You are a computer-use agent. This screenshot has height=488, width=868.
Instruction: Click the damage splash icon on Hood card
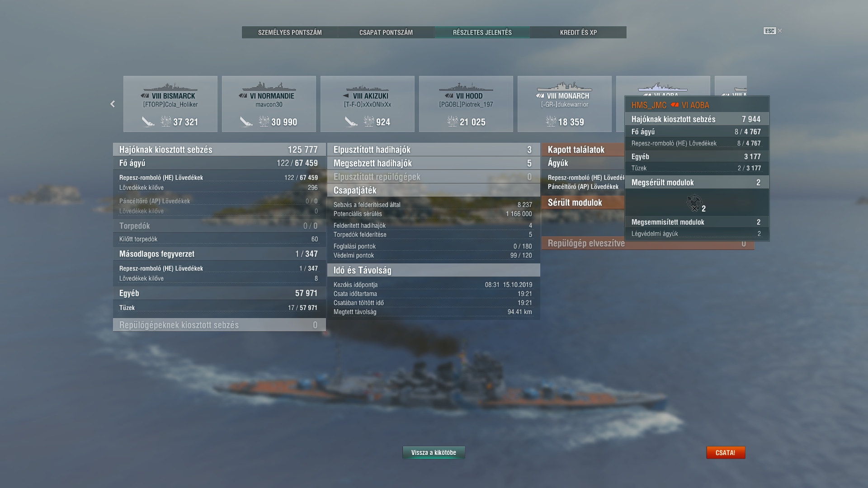pyautogui.click(x=453, y=121)
